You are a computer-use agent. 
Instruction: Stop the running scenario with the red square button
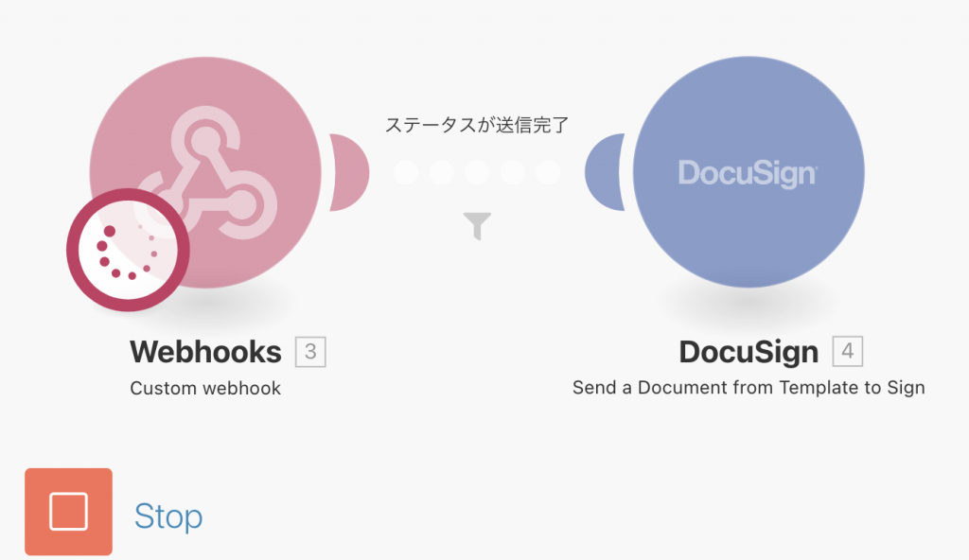(68, 512)
